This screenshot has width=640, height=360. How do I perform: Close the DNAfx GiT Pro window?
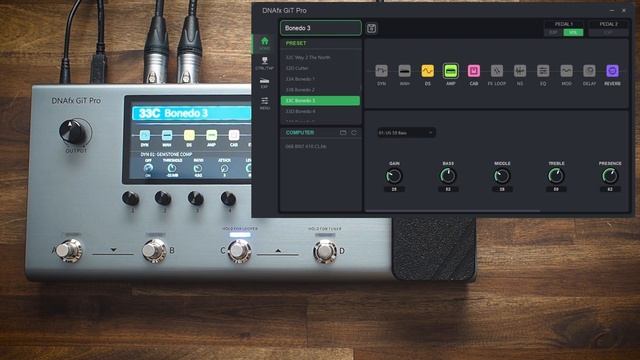pos(624,10)
